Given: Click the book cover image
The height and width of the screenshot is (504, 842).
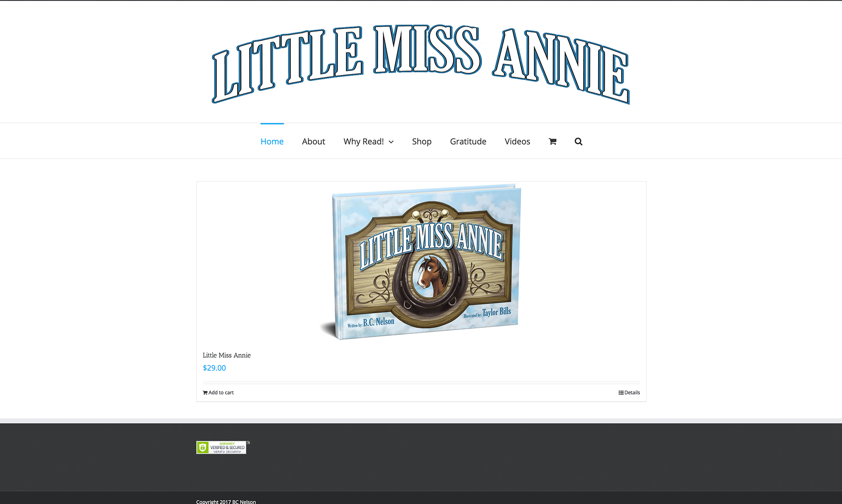Looking at the screenshot, I should [421, 262].
